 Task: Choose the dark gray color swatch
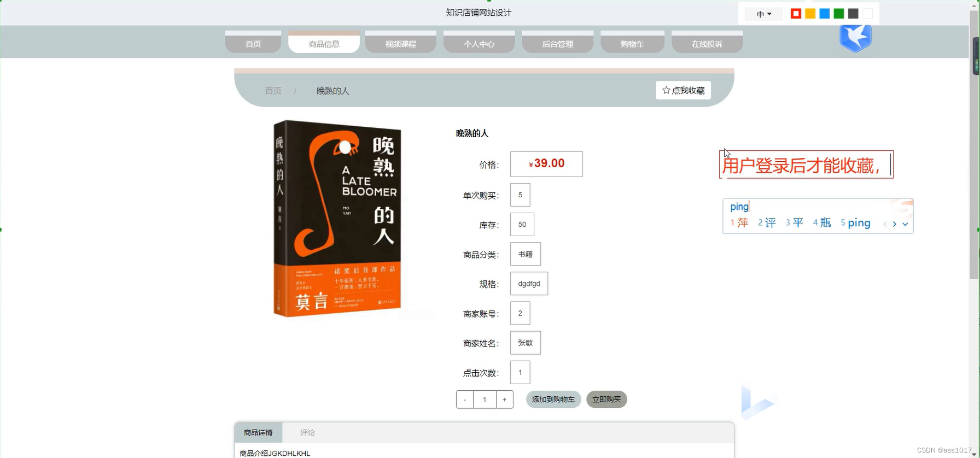coord(853,14)
